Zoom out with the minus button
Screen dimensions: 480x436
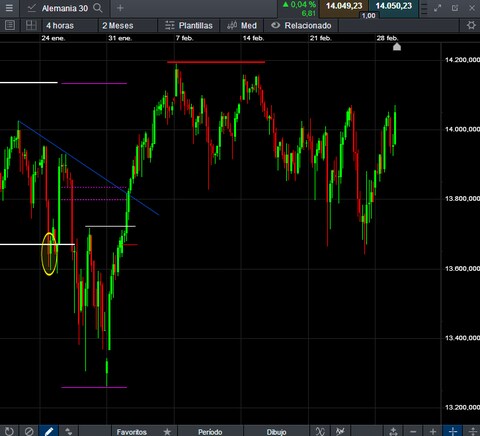(413, 431)
